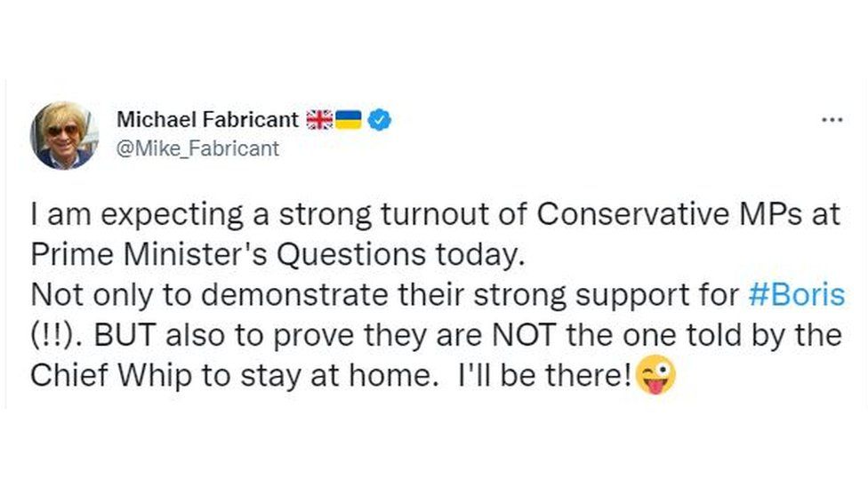Click the phrase "I'll be there!"
The height and width of the screenshot is (488, 868).
545,376
